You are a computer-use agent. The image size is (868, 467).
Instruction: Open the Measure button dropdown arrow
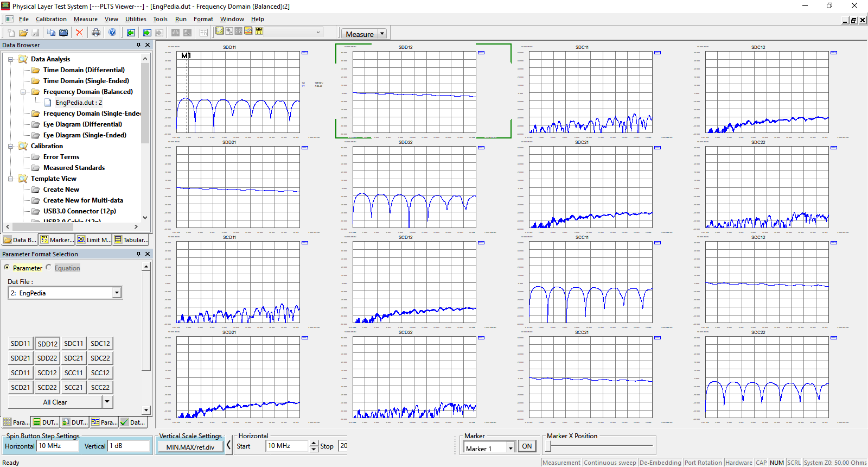[x=382, y=34]
